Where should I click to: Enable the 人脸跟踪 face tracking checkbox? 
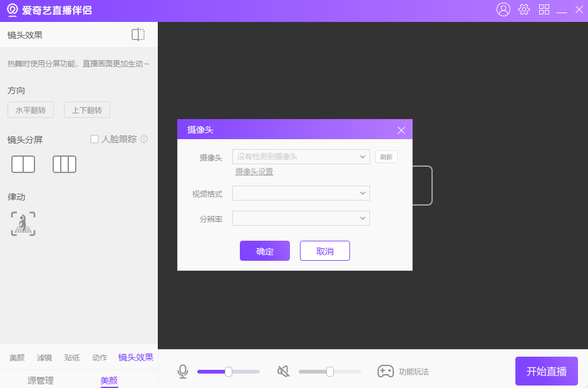pyautogui.click(x=95, y=139)
